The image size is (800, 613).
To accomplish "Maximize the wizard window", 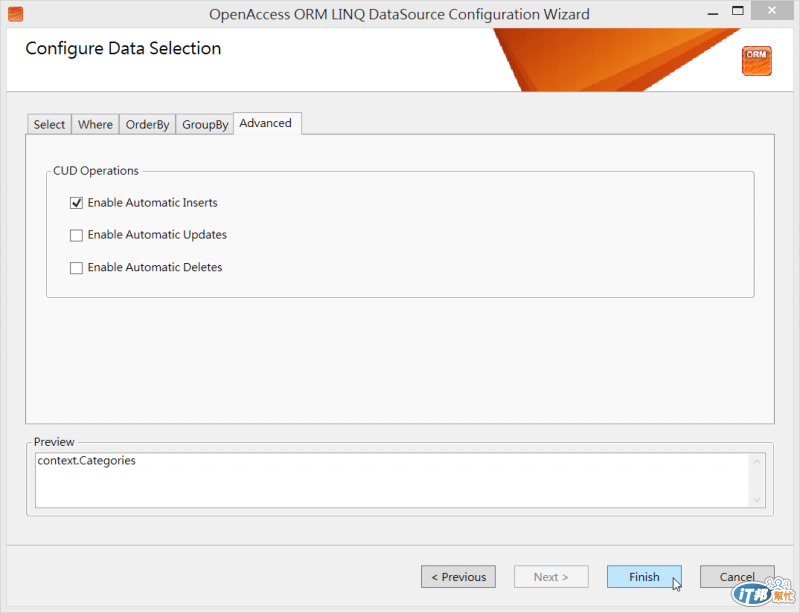I will tap(737, 11).
